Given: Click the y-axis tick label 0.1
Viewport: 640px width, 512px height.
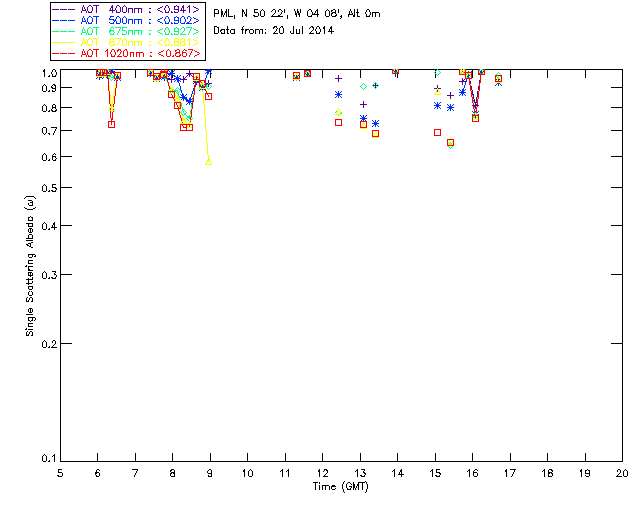Looking at the screenshot, I should (x=49, y=459).
